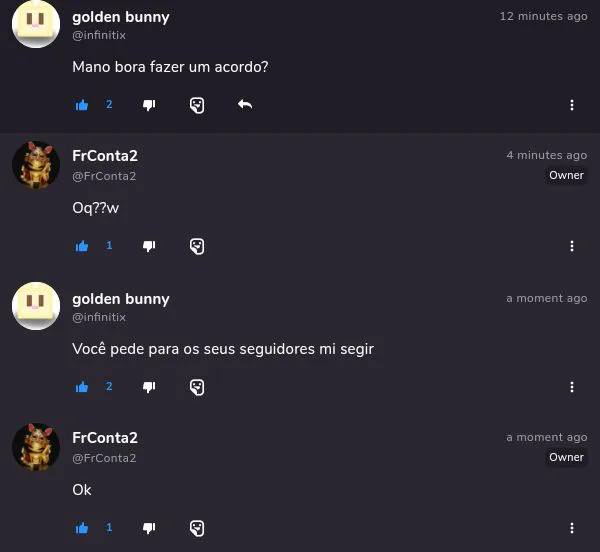
Task: Click golden bunny's avatar on the top comment
Action: [36, 23]
